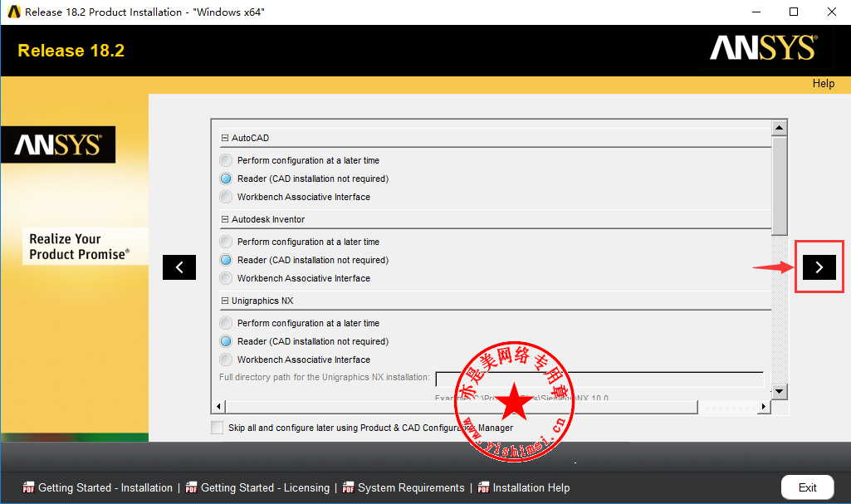Open PDF icon for System Requirements
The image size is (851, 504).
click(348, 487)
